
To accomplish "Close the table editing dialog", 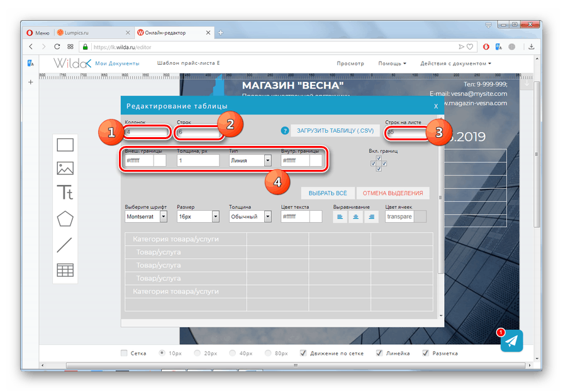I will [436, 106].
